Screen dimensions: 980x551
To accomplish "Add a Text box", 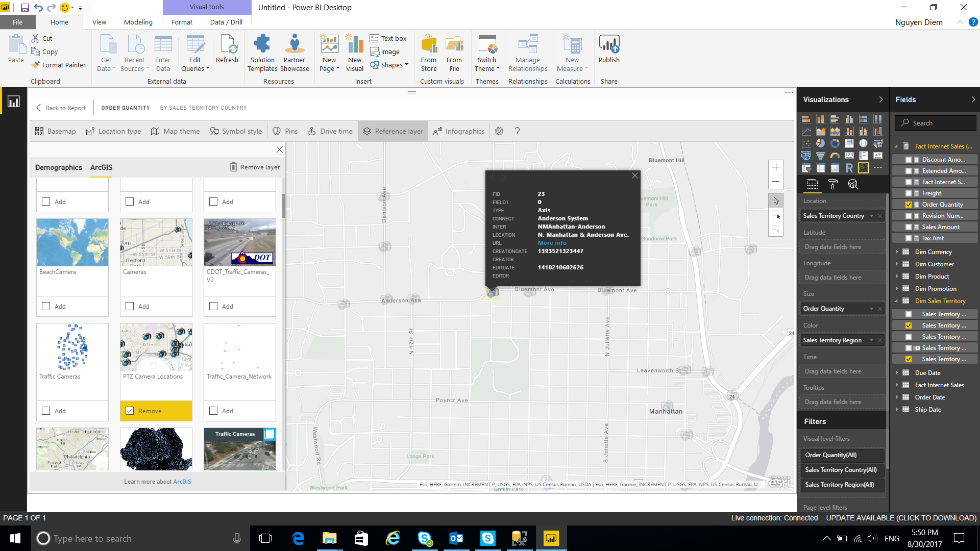I will pos(388,38).
